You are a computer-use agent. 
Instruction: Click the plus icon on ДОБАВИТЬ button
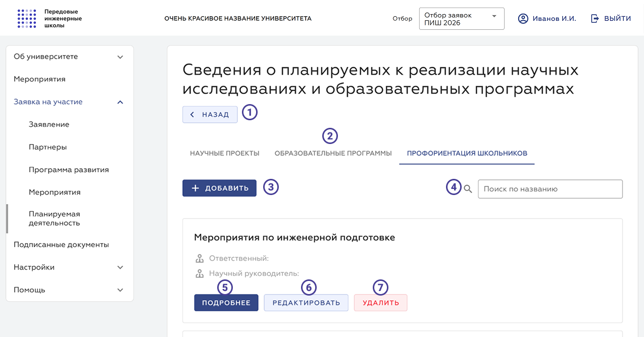pyautogui.click(x=196, y=188)
